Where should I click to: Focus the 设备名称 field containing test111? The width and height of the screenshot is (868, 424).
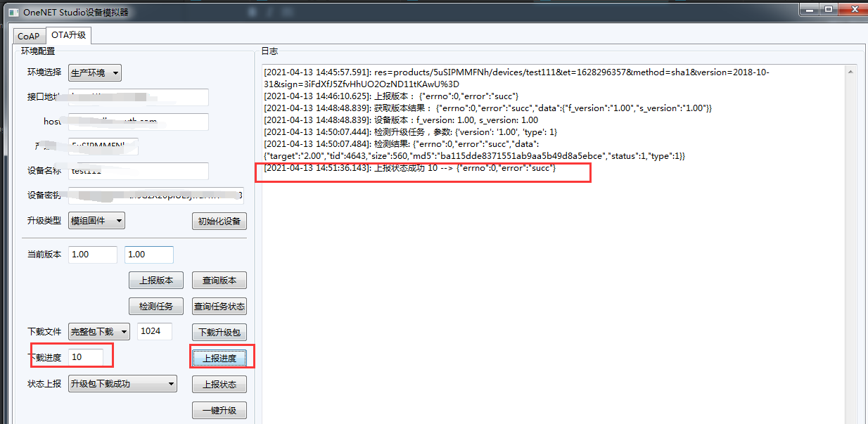139,171
